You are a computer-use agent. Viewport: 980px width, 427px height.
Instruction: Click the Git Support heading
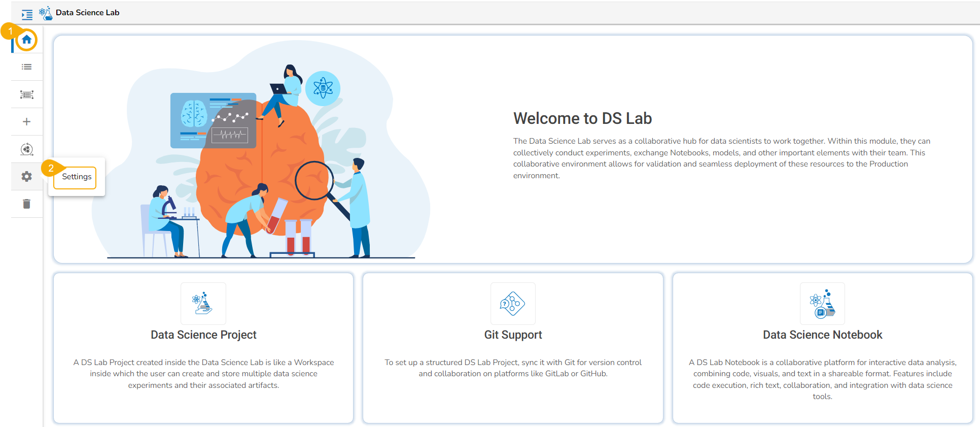513,335
